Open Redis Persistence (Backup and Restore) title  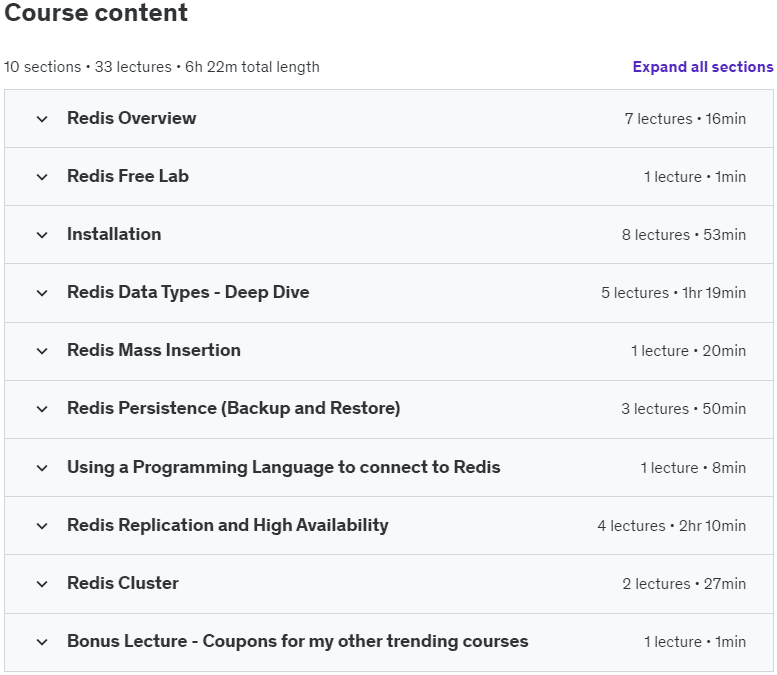(x=234, y=408)
